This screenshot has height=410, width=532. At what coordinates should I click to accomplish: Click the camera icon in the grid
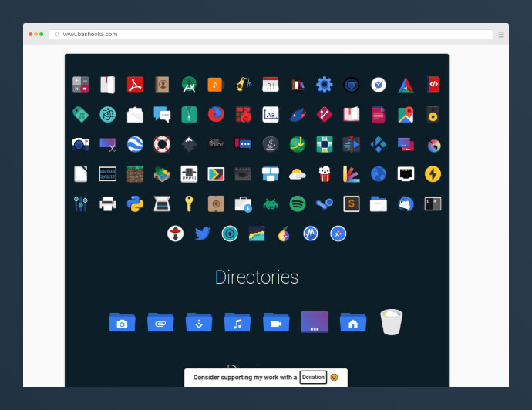coord(81,144)
